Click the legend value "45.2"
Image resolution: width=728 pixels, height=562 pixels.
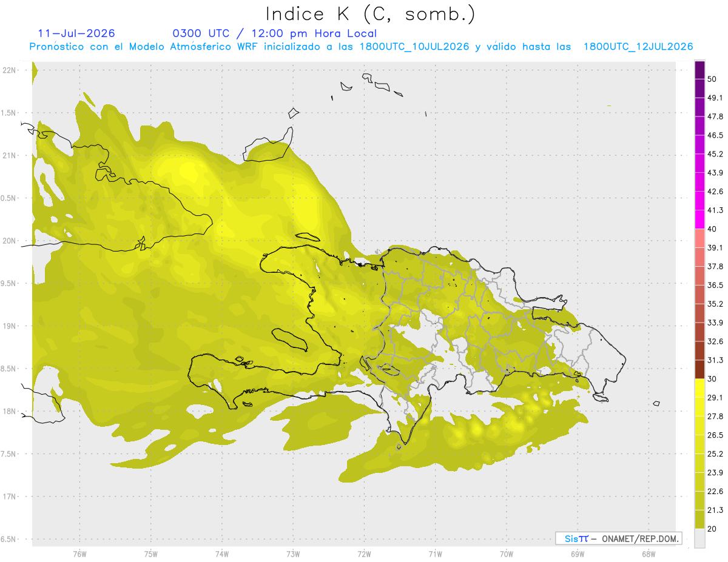tap(715, 154)
